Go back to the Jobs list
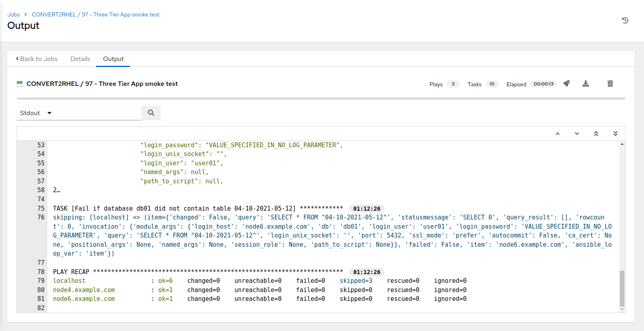The width and height of the screenshot is (644, 331). (37, 59)
